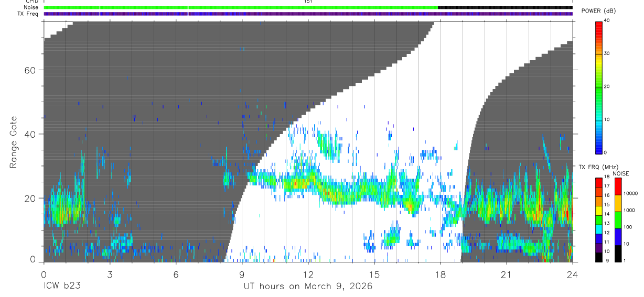Screen dimensions: 644x297
Task: Click UT hour tick label 15
Action: (x=374, y=275)
